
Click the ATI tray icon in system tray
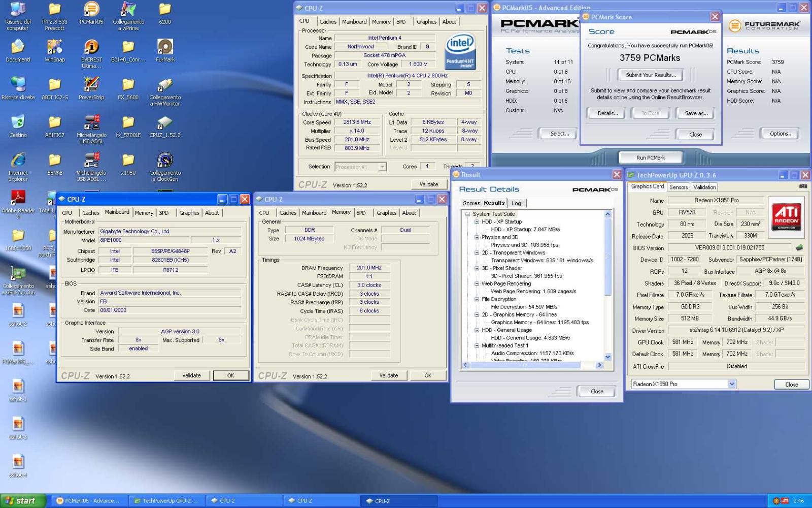pyautogui.click(x=785, y=501)
